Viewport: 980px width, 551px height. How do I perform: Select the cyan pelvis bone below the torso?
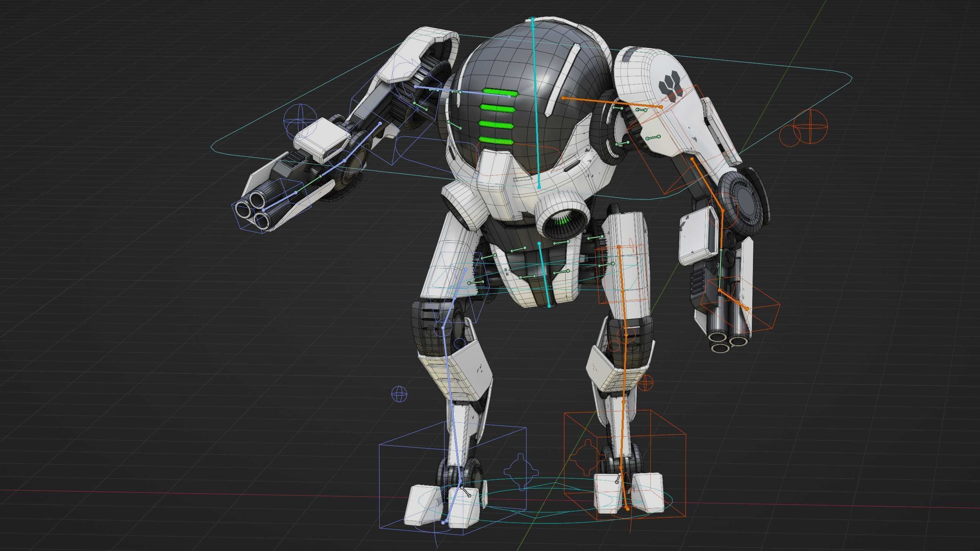pyautogui.click(x=544, y=274)
